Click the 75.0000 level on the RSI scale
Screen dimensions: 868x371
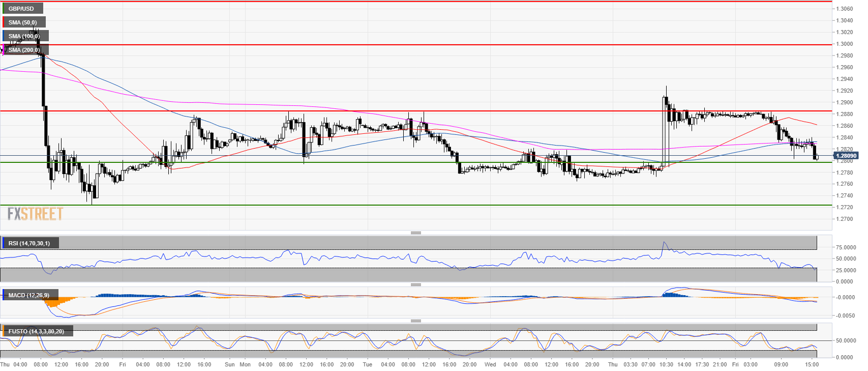pos(846,247)
